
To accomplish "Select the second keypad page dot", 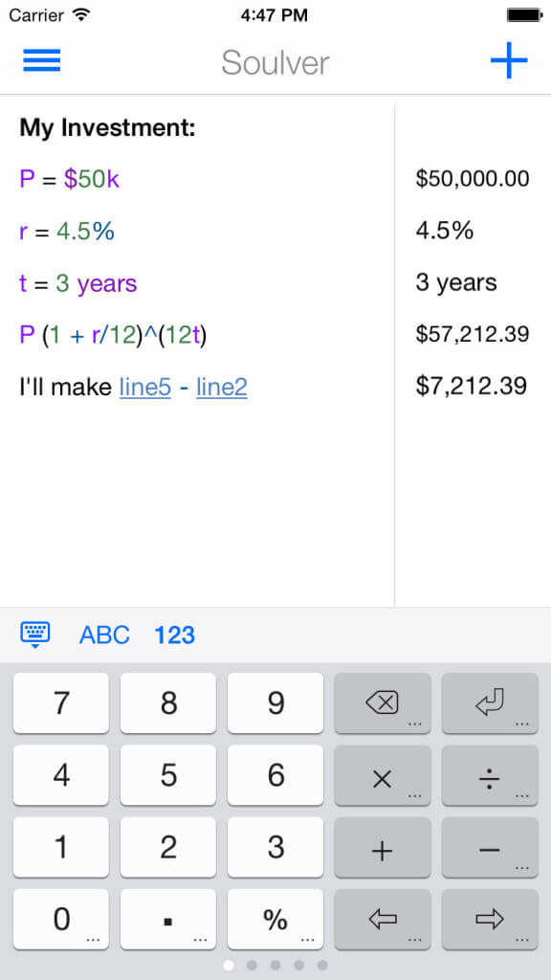I will [x=252, y=966].
